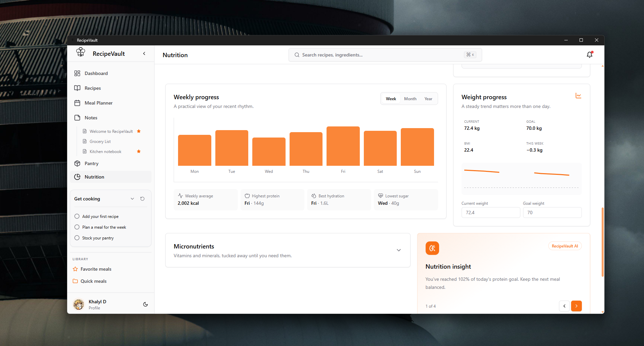Click the Recipes book icon
Image resolution: width=644 pixels, height=346 pixels.
point(77,88)
